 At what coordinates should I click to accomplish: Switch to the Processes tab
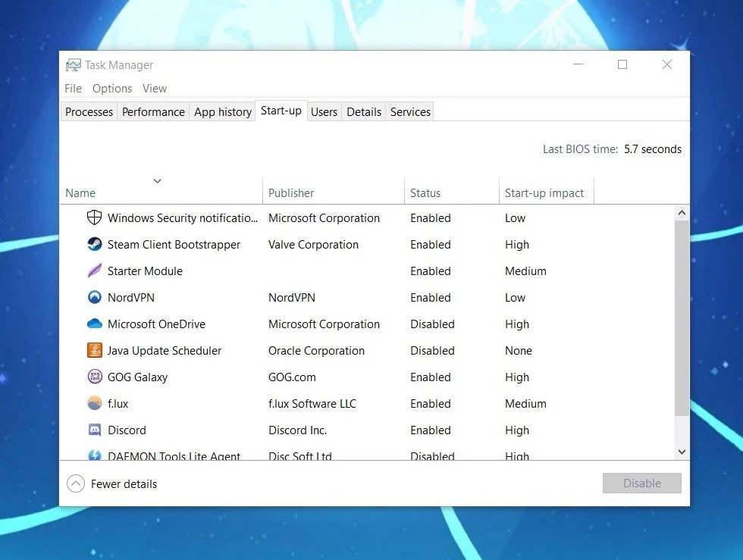(x=89, y=111)
